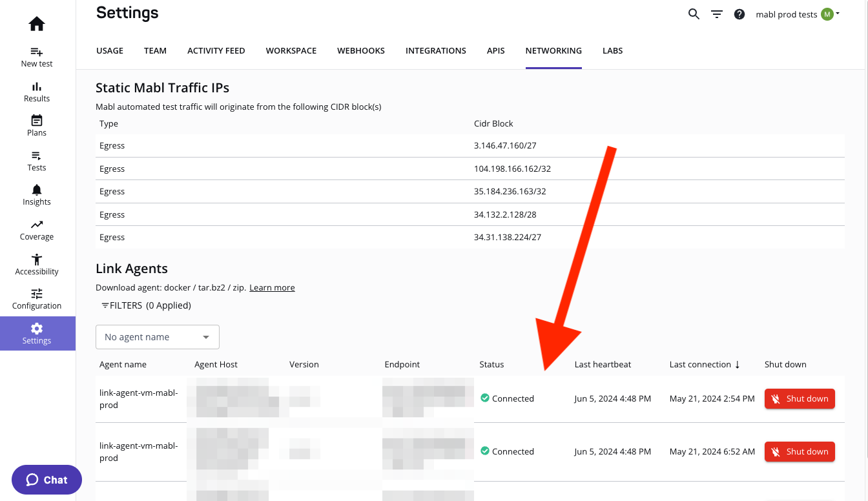
Task: Open the Tests section
Action: (x=37, y=161)
